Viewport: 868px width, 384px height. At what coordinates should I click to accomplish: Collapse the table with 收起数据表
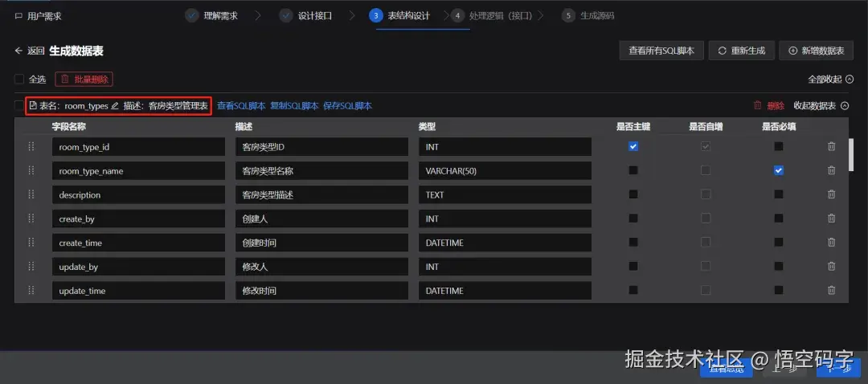pos(821,106)
